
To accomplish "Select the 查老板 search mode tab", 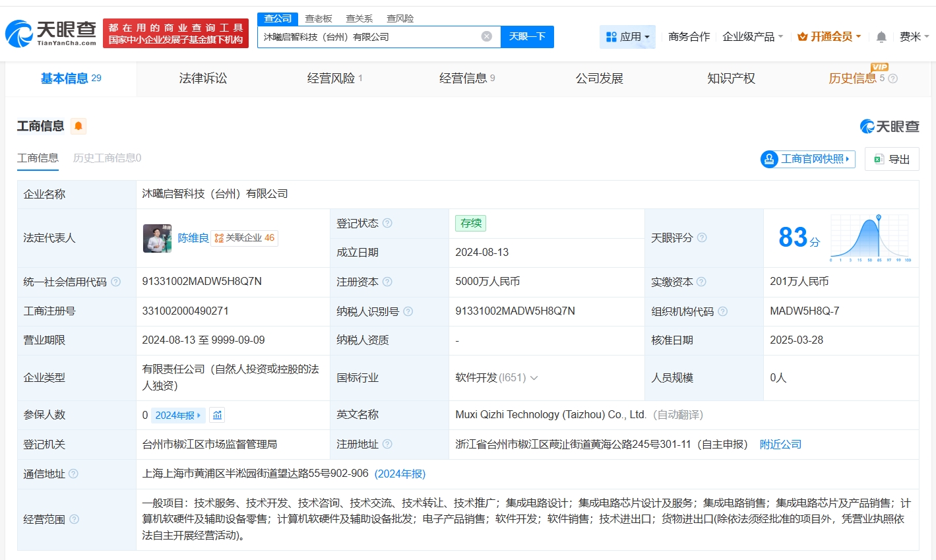I will click(x=319, y=18).
